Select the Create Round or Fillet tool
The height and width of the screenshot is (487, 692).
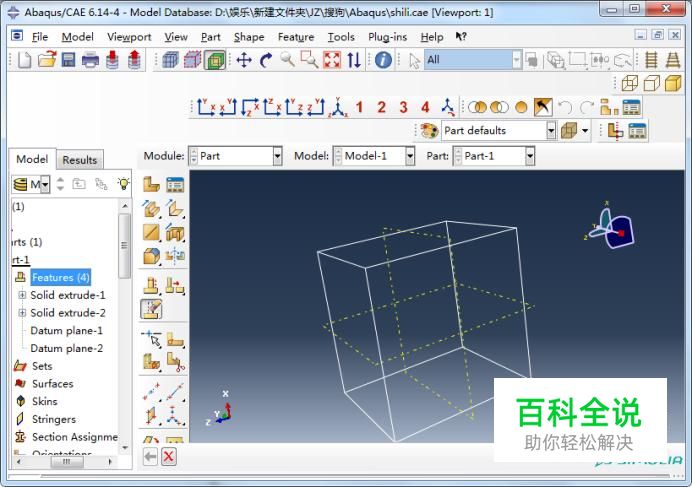click(x=151, y=256)
